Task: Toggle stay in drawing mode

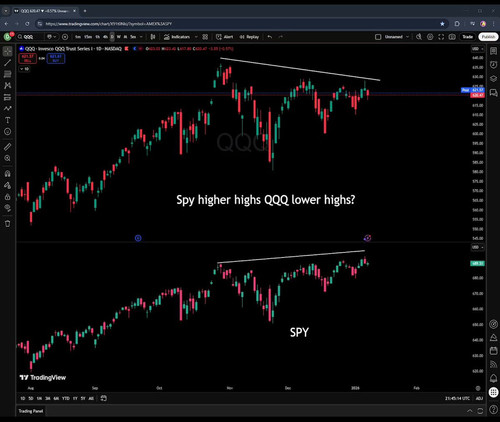Action: click(x=7, y=185)
